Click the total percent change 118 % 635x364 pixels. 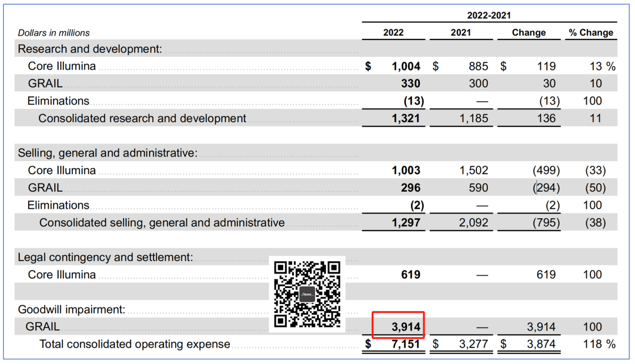599,344
